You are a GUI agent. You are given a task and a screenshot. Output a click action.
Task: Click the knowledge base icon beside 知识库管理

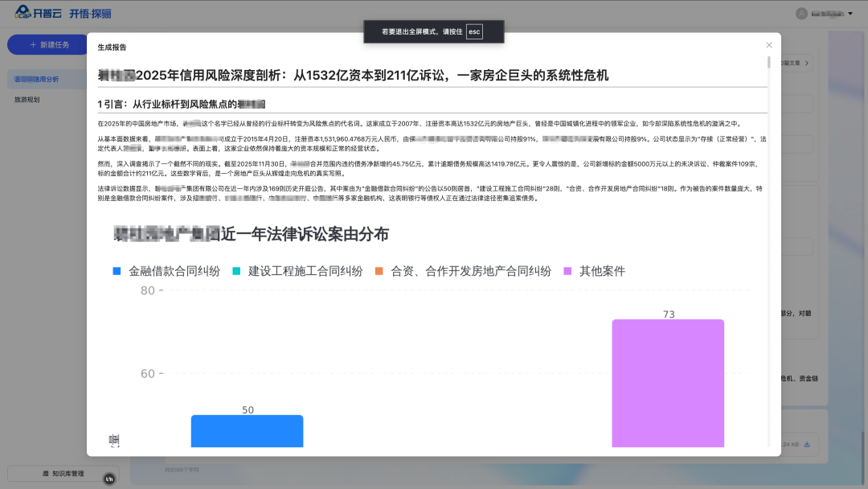(x=46, y=474)
